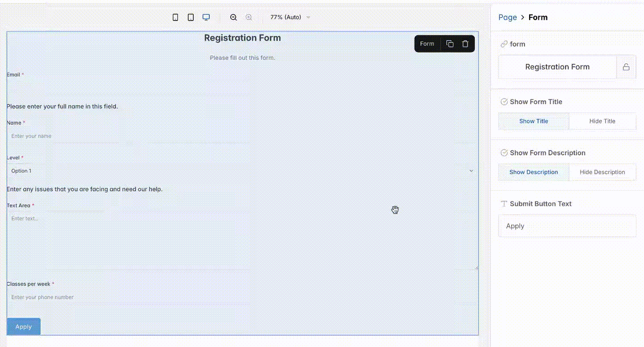Hide the form title
644x347 pixels.
click(602, 121)
